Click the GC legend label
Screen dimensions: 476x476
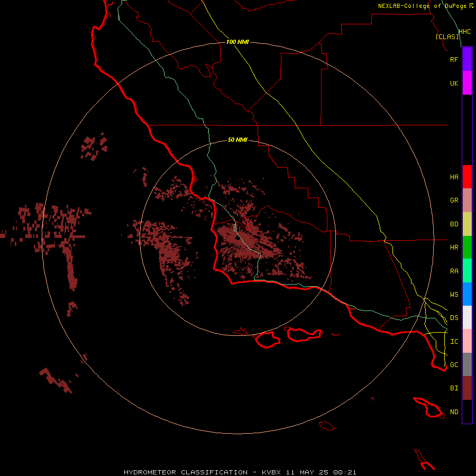[454, 364]
